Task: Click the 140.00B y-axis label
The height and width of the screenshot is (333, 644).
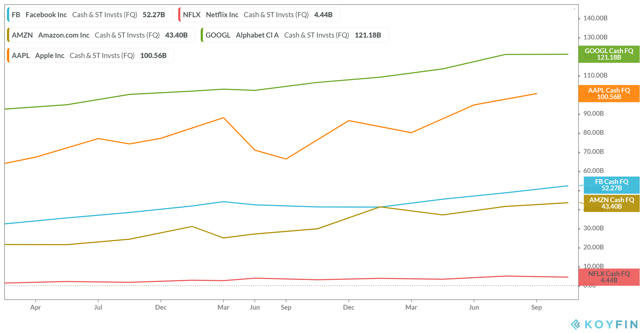Action: pos(595,18)
